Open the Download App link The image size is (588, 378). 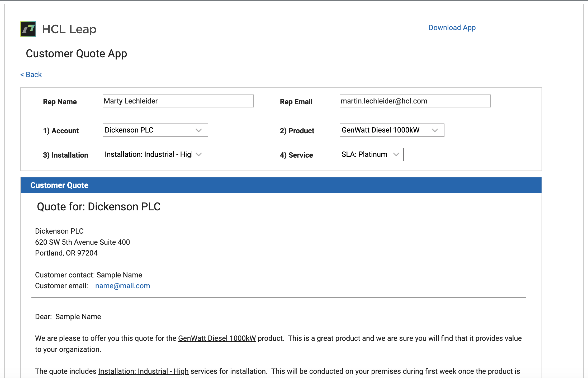coord(452,28)
